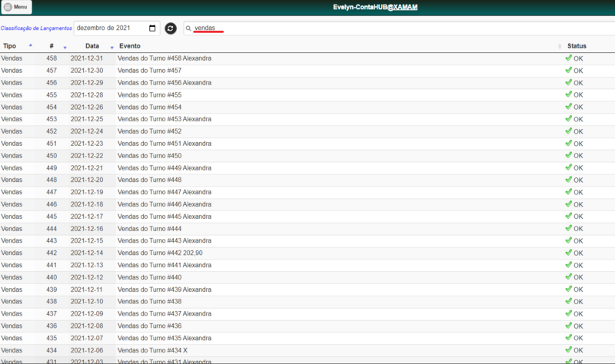Click green checkmark for turno #455
615x364 pixels.
[569, 94]
